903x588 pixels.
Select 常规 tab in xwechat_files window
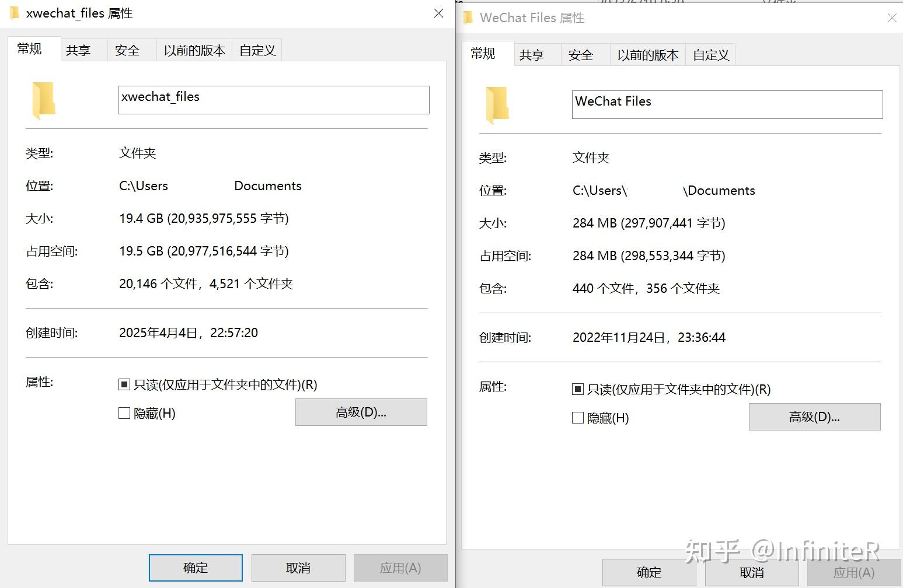click(x=34, y=49)
